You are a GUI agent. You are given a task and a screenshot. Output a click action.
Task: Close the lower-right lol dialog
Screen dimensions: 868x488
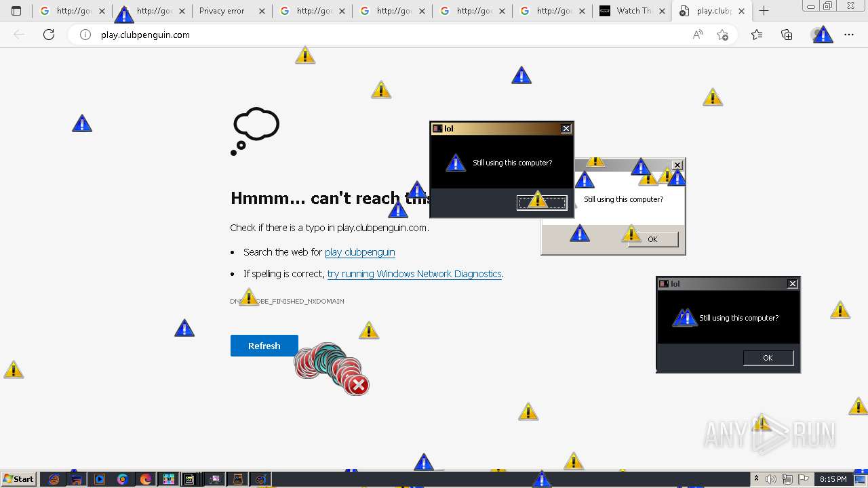(x=793, y=284)
